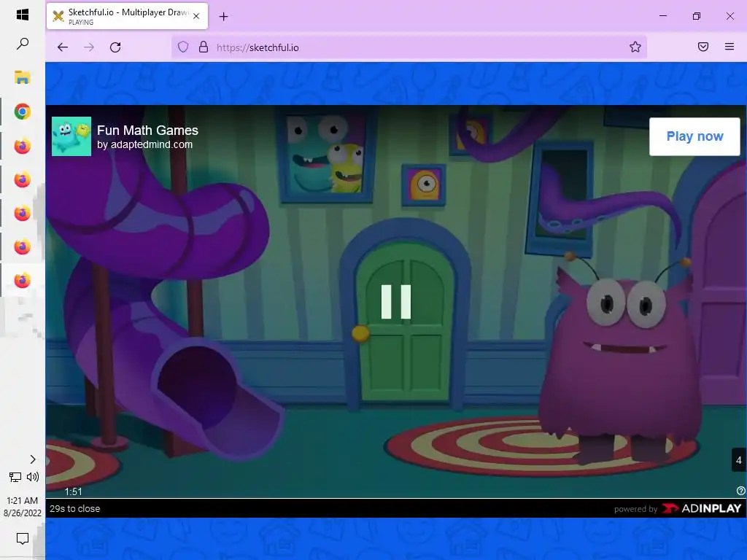Go back to the previous page

click(x=63, y=47)
